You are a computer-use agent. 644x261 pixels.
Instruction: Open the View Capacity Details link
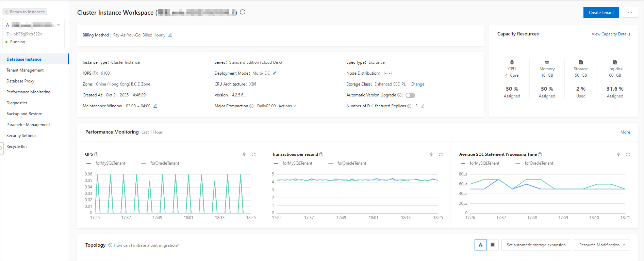[611, 34]
